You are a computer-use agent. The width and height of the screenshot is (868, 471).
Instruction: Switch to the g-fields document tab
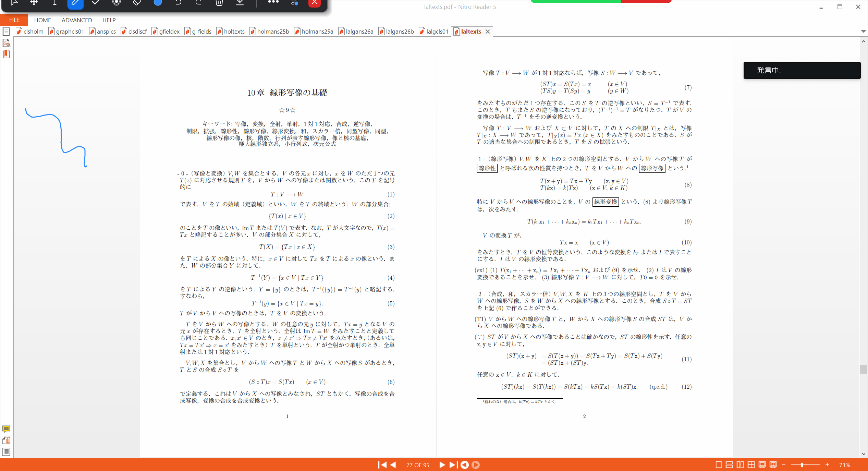pyautogui.click(x=198, y=32)
